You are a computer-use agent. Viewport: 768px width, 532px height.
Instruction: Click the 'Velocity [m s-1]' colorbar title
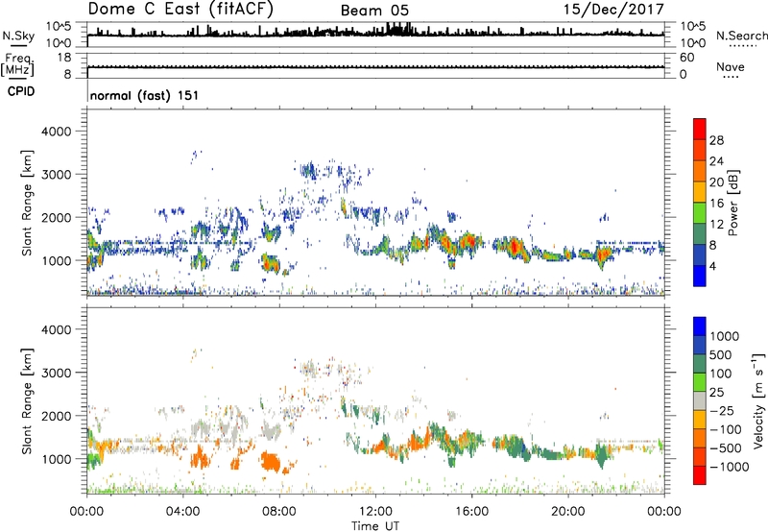pyautogui.click(x=758, y=400)
